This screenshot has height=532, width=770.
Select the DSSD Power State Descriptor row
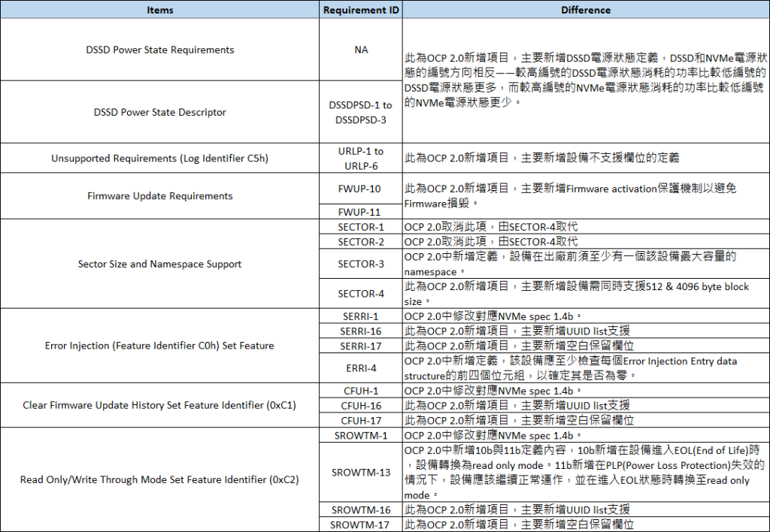point(159,112)
